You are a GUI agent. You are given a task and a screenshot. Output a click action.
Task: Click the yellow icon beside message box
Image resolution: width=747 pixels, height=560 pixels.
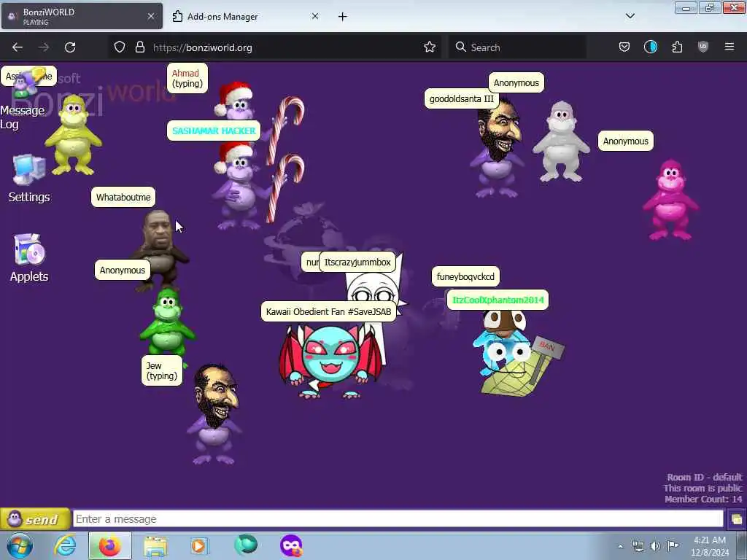pyautogui.click(x=736, y=519)
